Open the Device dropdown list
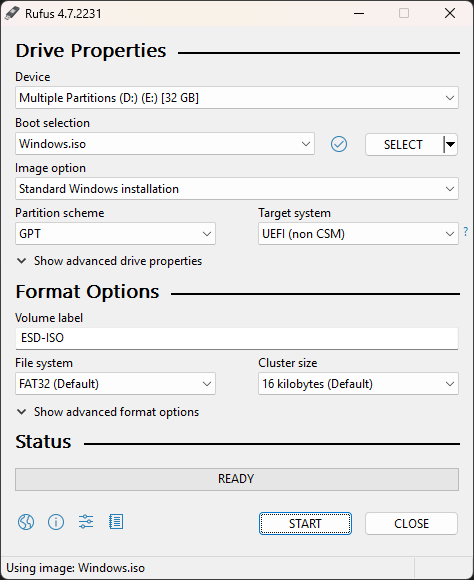Viewport: 474px width, 580px height. 237,98
